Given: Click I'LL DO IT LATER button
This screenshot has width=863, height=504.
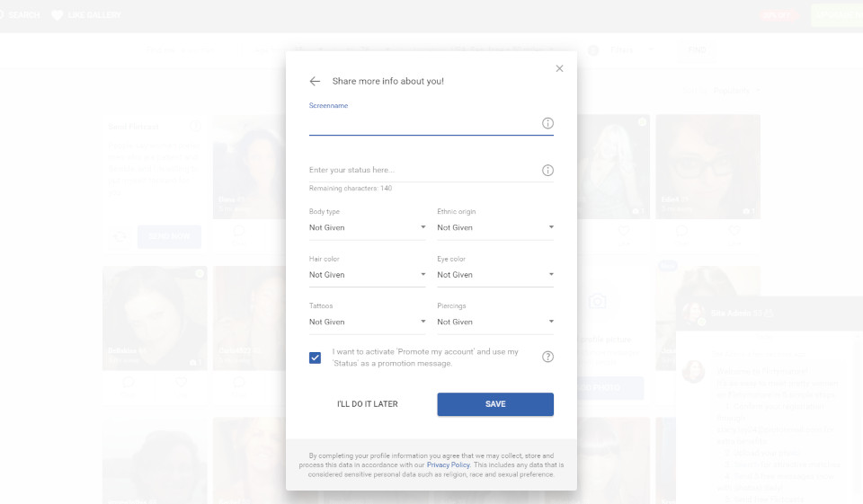Looking at the screenshot, I should point(367,404).
